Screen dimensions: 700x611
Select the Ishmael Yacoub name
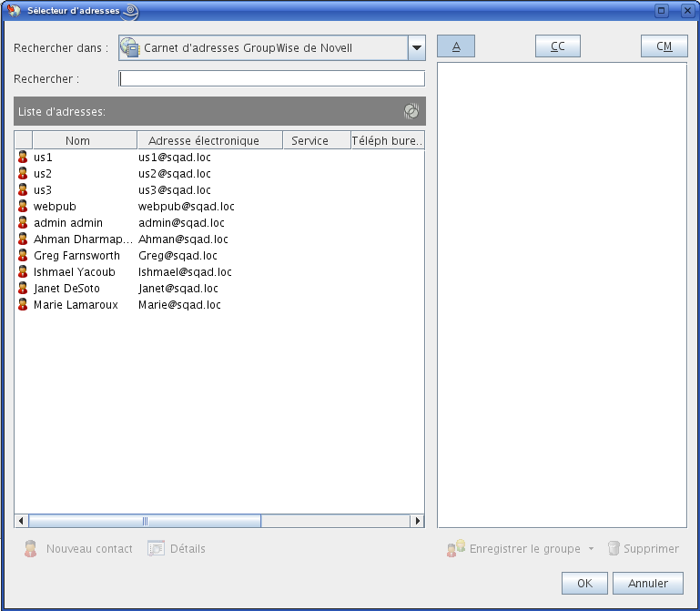coord(74,271)
